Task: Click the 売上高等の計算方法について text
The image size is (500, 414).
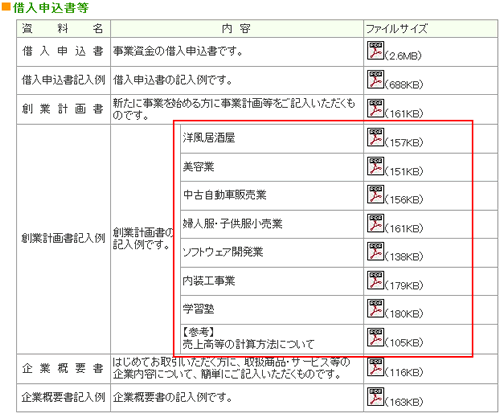Action: [x=248, y=344]
